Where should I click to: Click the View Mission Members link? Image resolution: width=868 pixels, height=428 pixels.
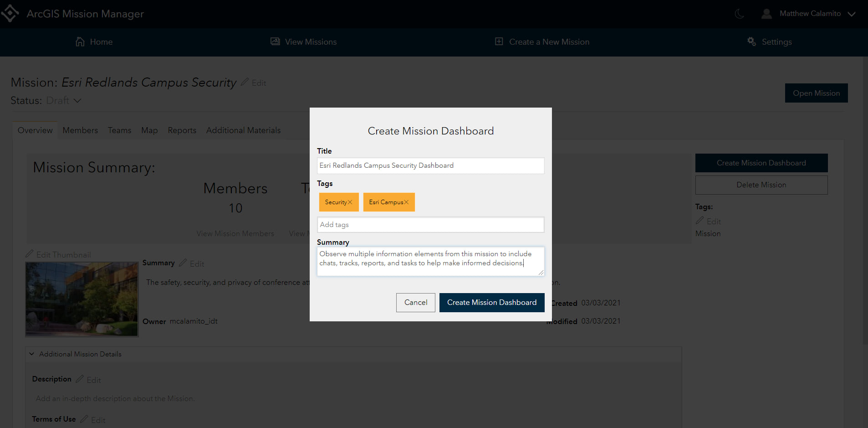[x=235, y=233]
